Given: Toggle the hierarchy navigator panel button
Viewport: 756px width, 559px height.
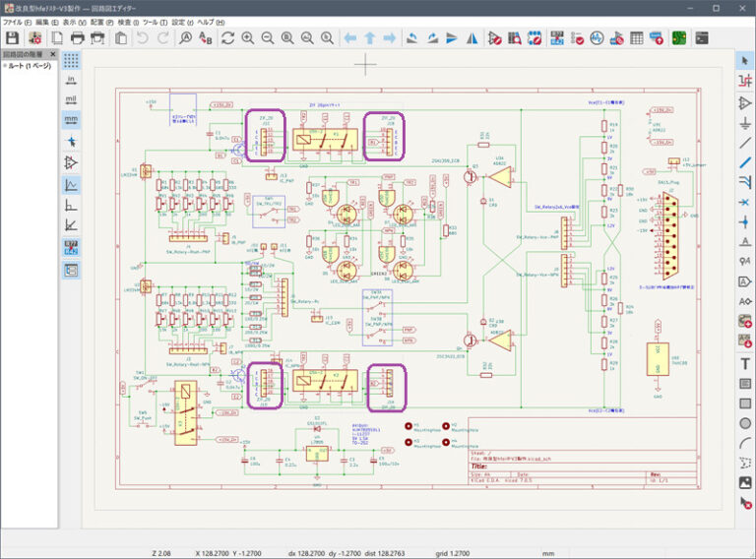Looking at the screenshot, I should tap(72, 269).
